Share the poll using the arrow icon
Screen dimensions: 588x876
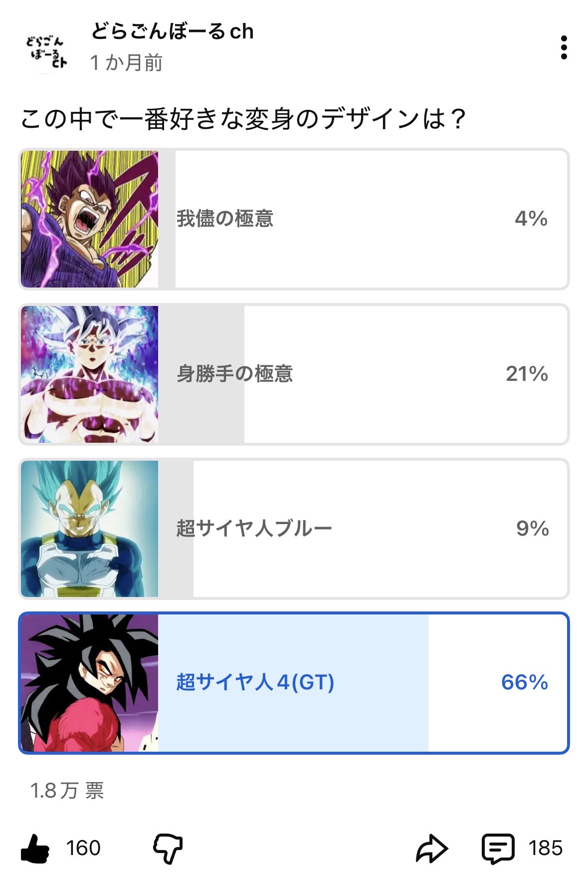pyautogui.click(x=432, y=848)
